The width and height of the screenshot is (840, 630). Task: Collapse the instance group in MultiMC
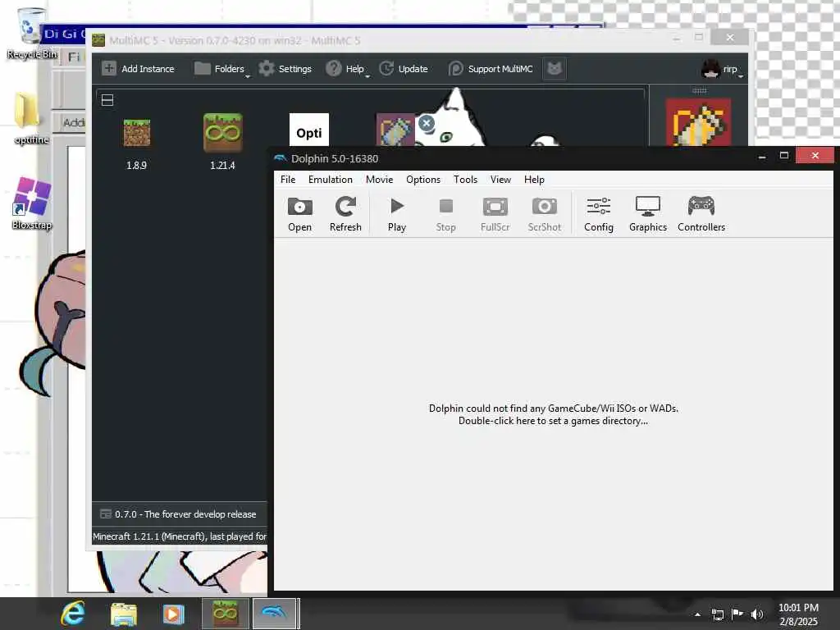tap(107, 100)
